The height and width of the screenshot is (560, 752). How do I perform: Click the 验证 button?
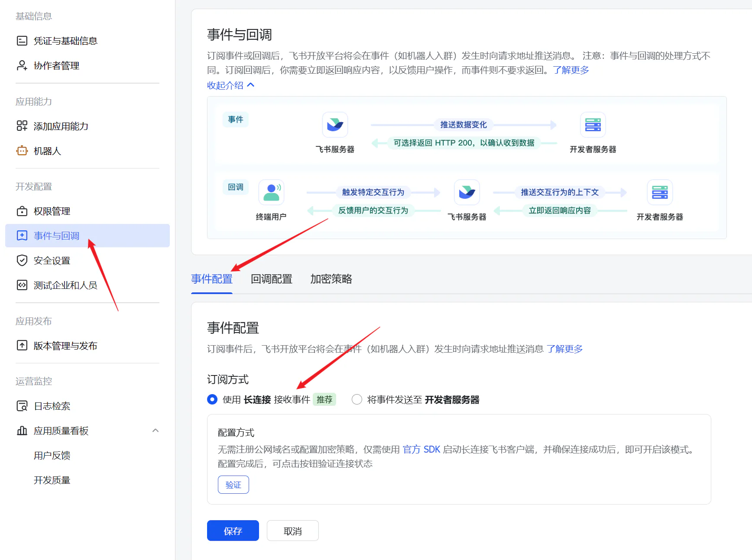[233, 485]
